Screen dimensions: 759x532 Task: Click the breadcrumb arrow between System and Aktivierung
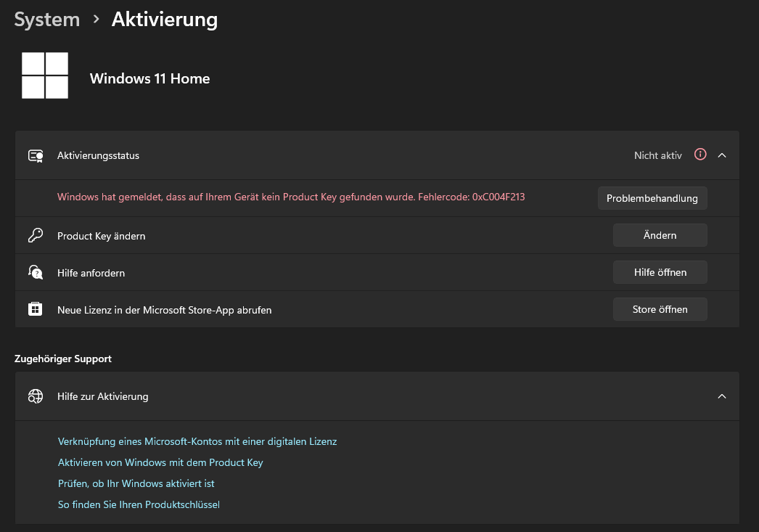pos(97,20)
